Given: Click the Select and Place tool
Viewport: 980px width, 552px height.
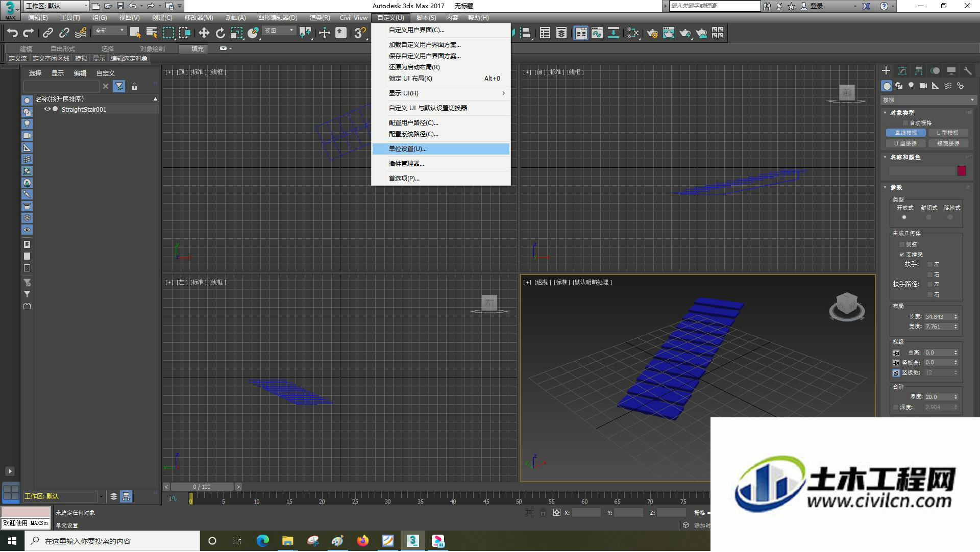Looking at the screenshot, I should (253, 33).
